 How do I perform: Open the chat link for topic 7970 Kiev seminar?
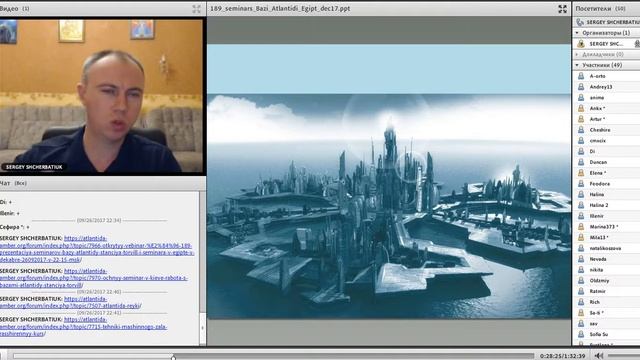(x=94, y=278)
